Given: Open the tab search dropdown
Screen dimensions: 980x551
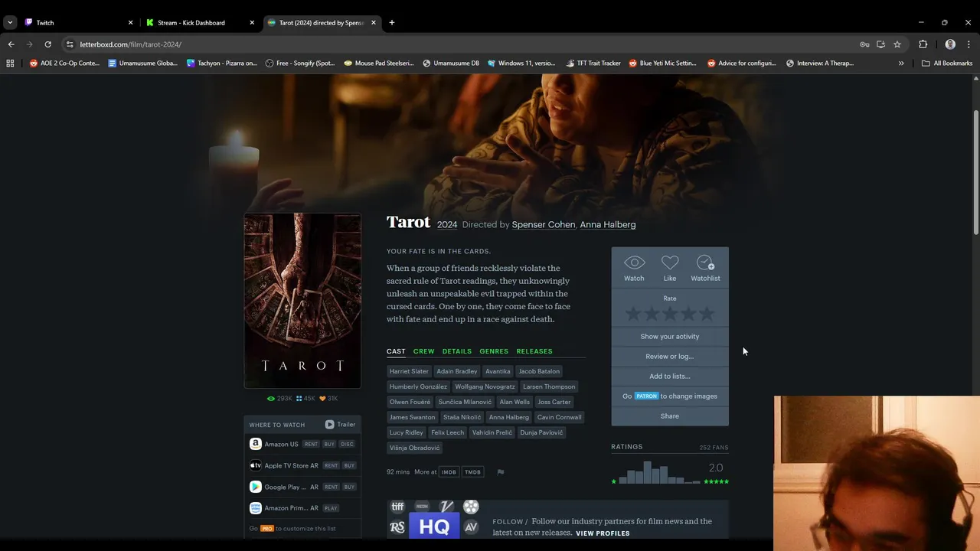Looking at the screenshot, I should pos(10,23).
